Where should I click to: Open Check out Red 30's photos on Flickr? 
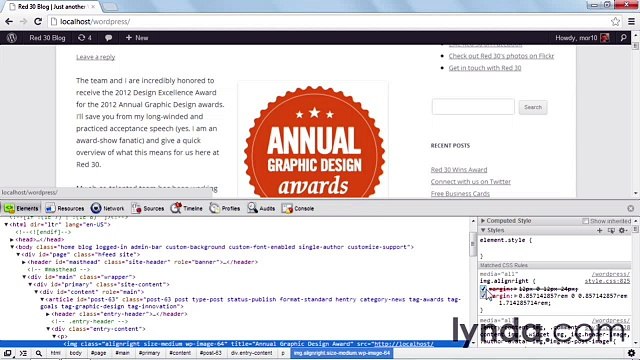tap(501, 56)
